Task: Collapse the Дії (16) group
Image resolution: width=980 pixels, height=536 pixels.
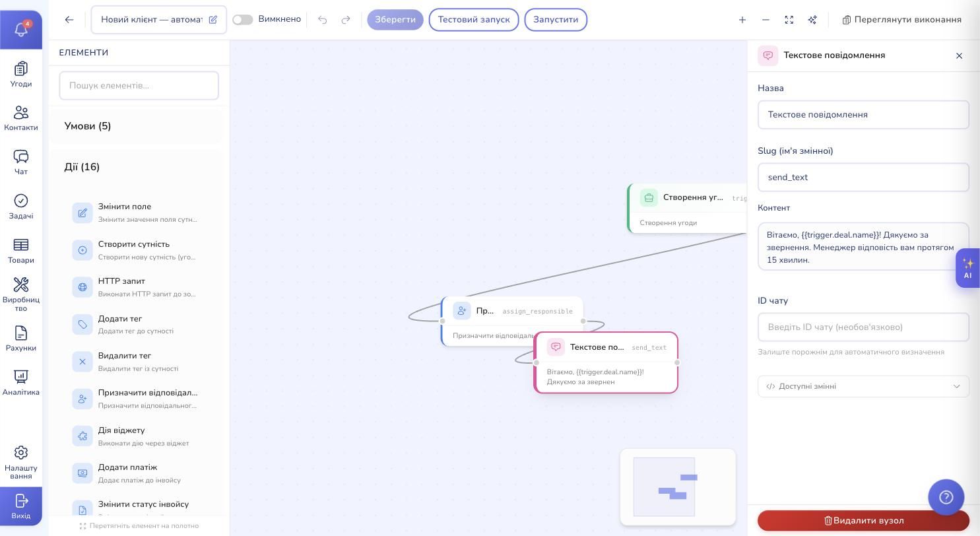Action: [135, 167]
